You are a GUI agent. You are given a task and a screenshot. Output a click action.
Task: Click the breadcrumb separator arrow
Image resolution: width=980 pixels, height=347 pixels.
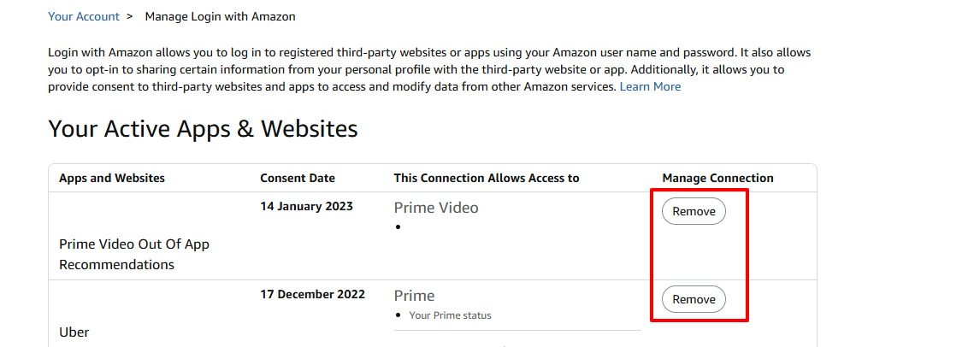[129, 16]
